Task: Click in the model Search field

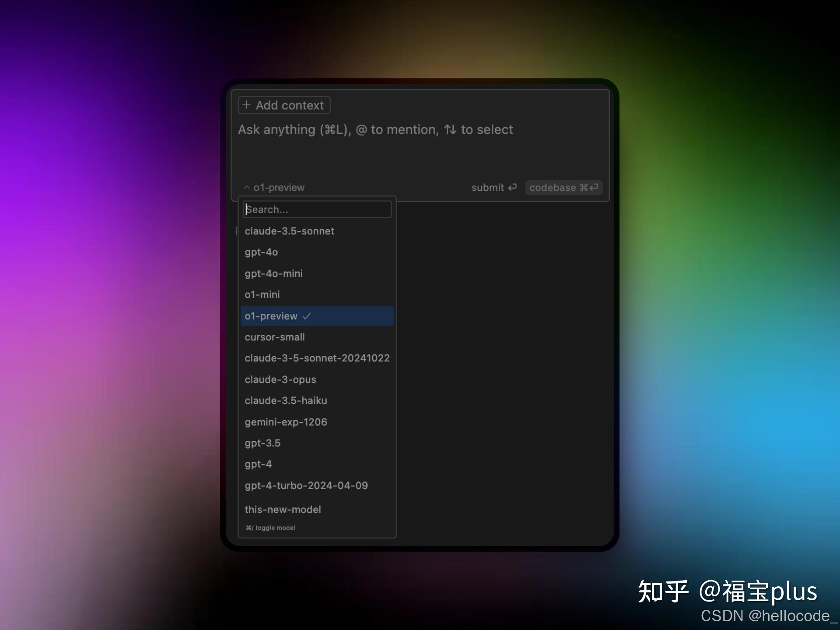Action: (x=317, y=209)
